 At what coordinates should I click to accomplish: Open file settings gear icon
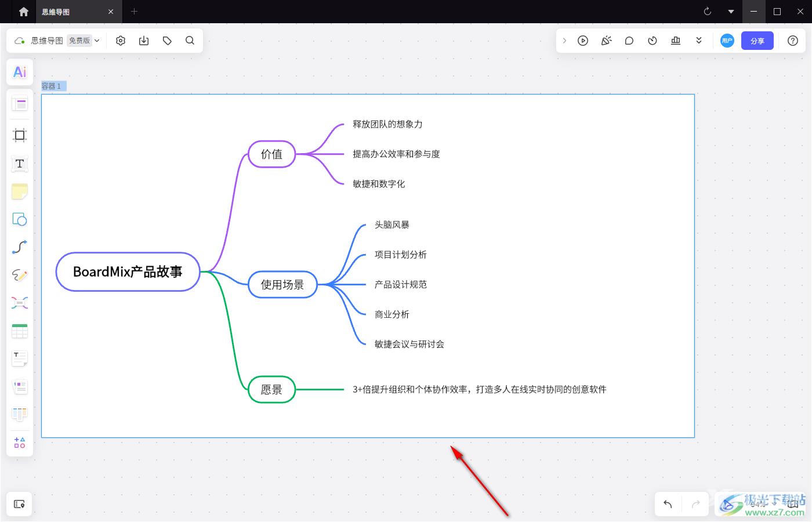tap(121, 41)
